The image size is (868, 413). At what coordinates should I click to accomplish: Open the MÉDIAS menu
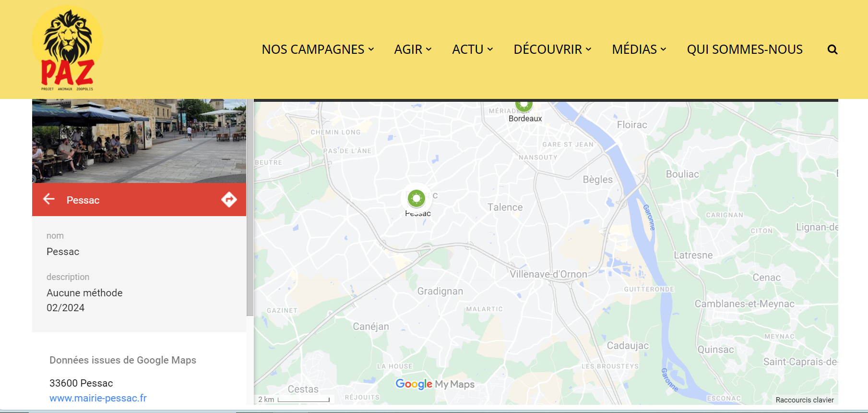click(x=639, y=49)
